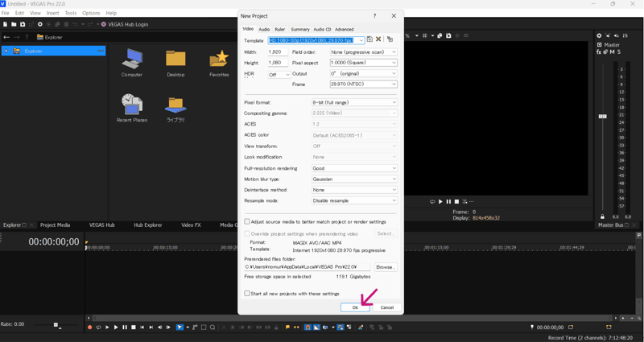
Task: Switch to the Audio tab in New Project
Action: 264,29
